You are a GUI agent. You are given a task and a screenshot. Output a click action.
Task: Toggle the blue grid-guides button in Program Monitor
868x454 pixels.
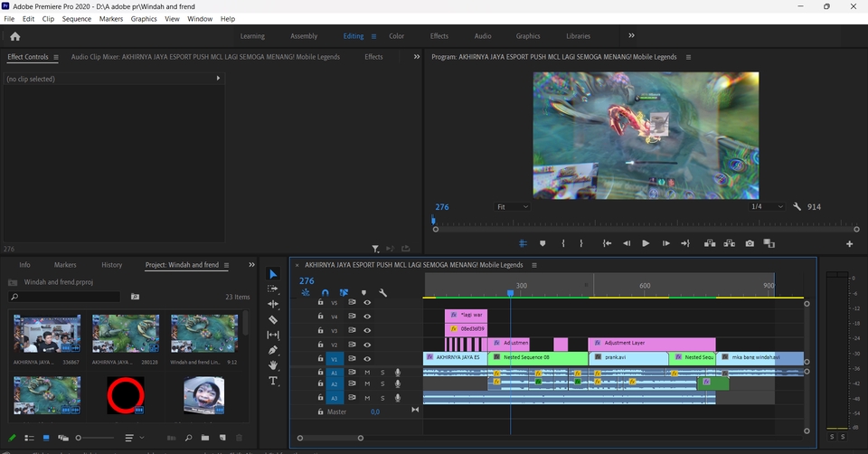click(523, 243)
